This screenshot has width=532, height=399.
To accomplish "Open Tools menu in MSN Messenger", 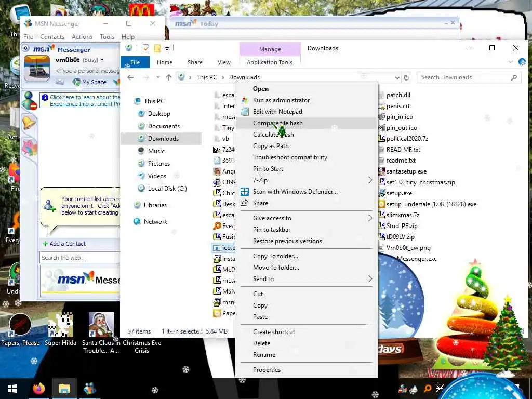I will pyautogui.click(x=107, y=37).
